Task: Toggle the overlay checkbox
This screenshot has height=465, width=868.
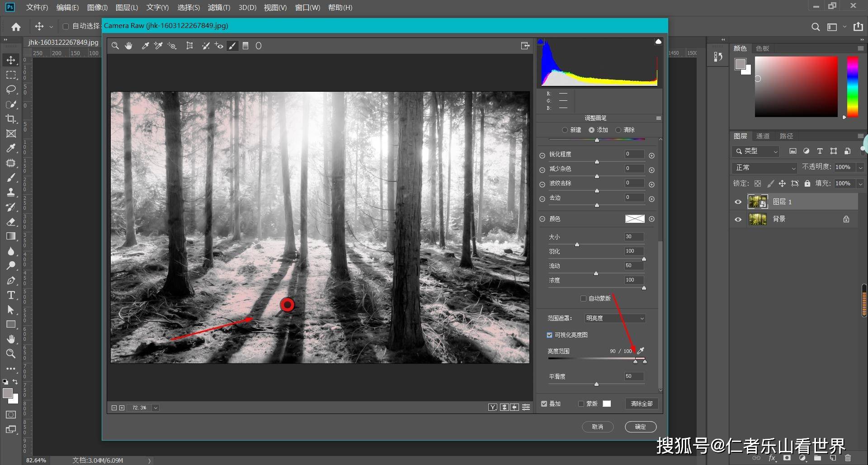Action: [544, 404]
